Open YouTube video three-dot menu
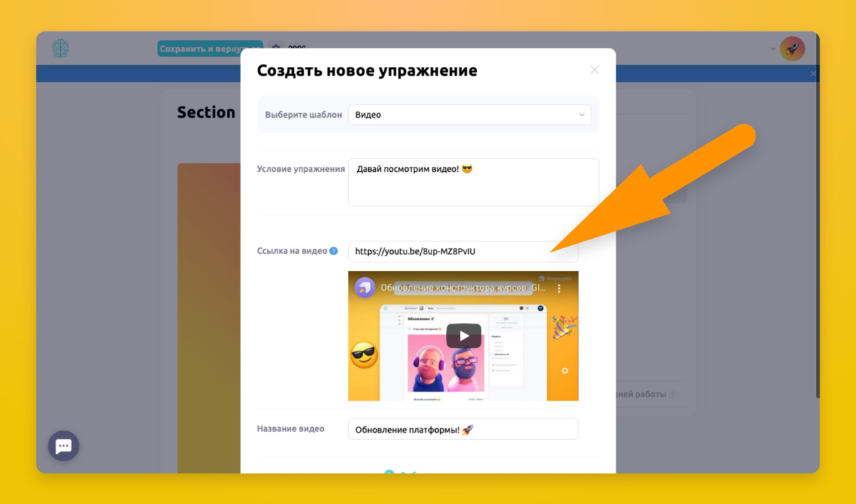This screenshot has width=856, height=504. tap(559, 289)
